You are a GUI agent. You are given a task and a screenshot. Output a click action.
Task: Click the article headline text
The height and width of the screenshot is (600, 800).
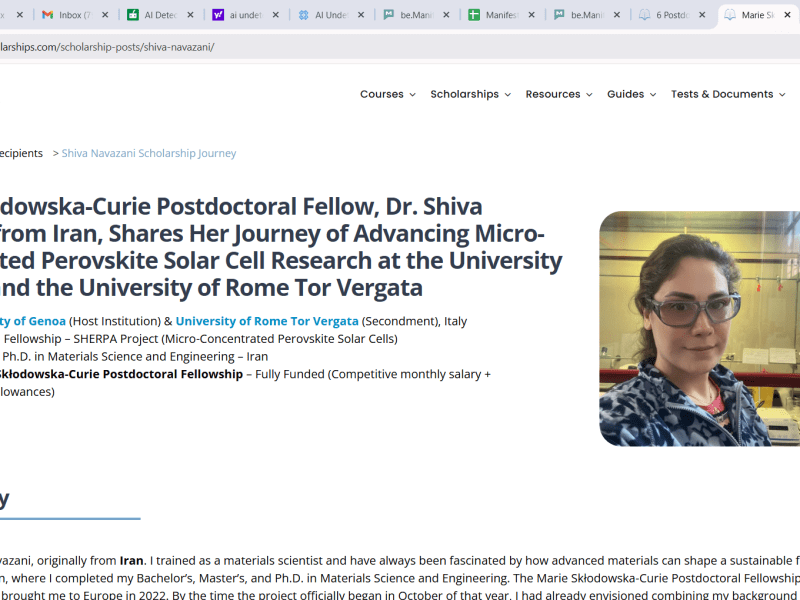[x=281, y=247]
